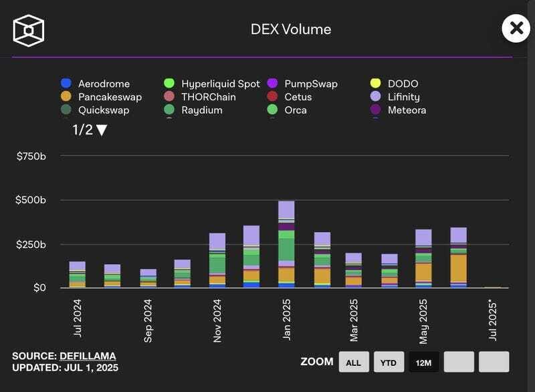The width and height of the screenshot is (535, 392).
Task: Toggle the Pancakeswap legend series
Action: (x=102, y=97)
